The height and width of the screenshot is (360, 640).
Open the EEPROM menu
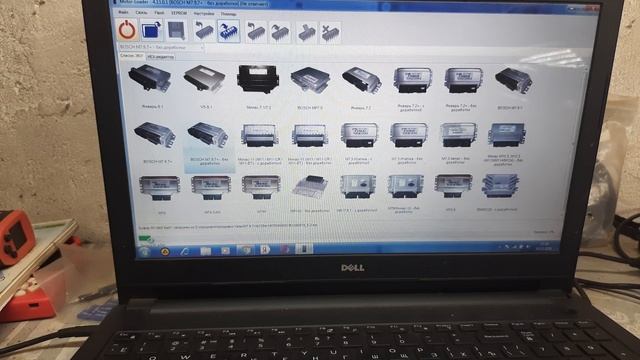pos(179,13)
